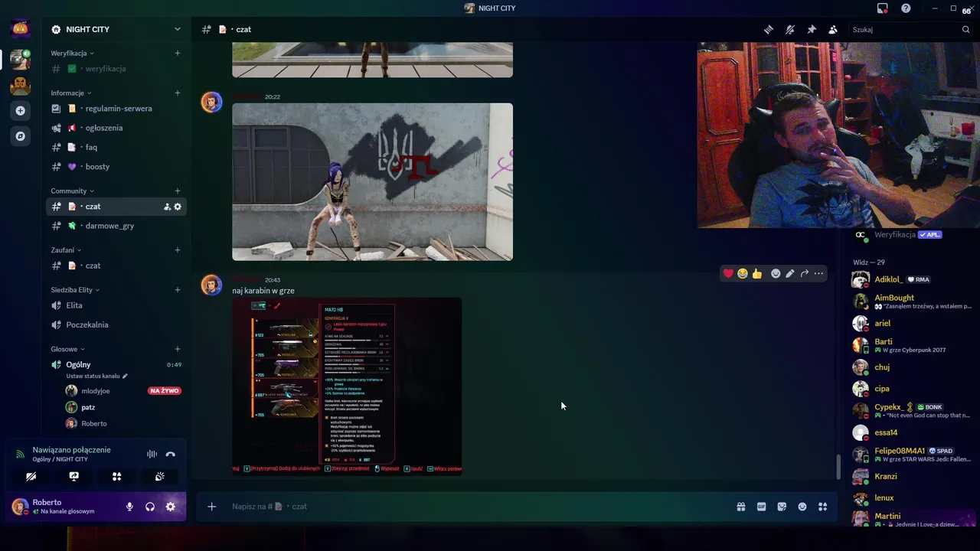React with thumbs up emoji
Viewport: 980px width, 551px height.
(757, 273)
